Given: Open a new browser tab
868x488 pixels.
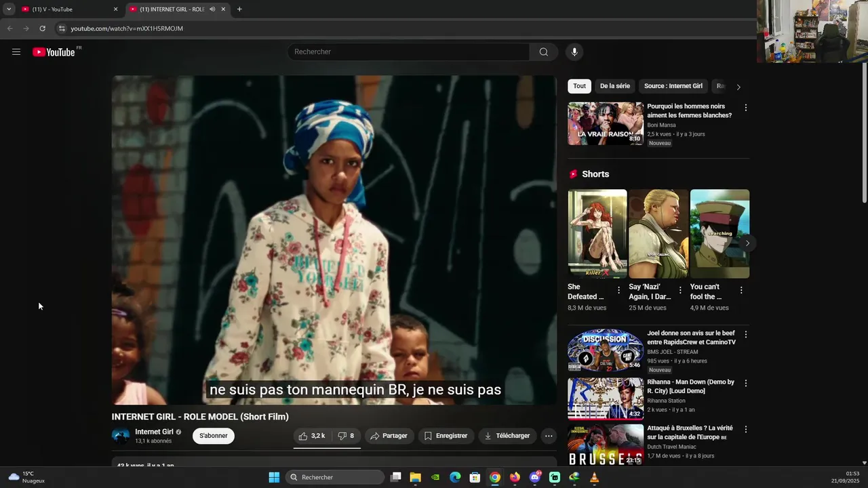Looking at the screenshot, I should (239, 9).
